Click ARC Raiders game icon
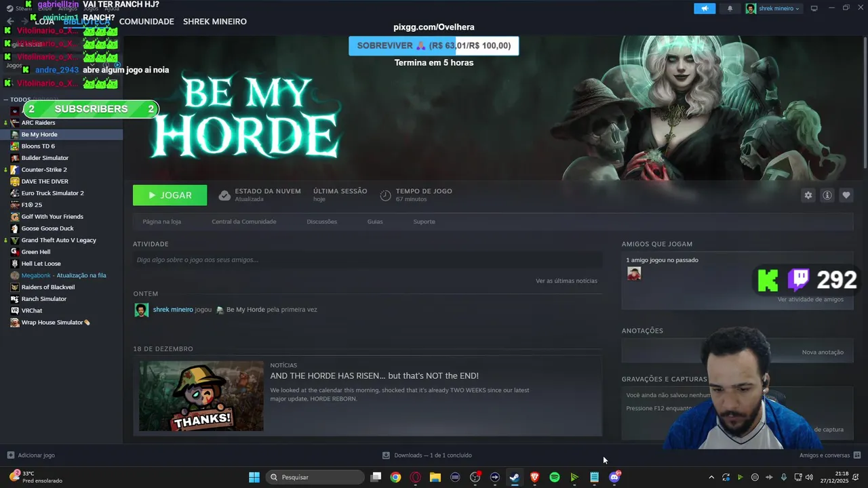868x488 pixels. tap(15, 123)
